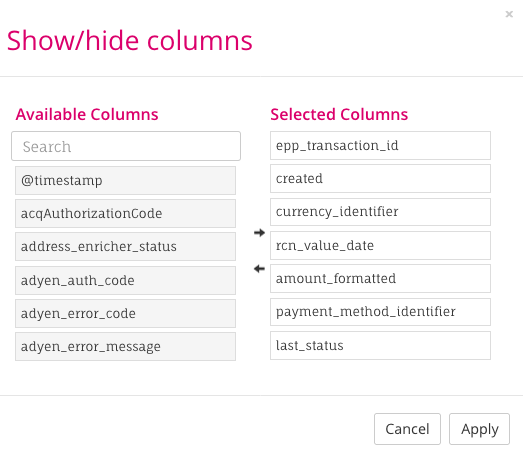Image resolution: width=523 pixels, height=456 pixels.
Task: Select epp_transaction_id in Selected Columns
Action: pyautogui.click(x=380, y=145)
